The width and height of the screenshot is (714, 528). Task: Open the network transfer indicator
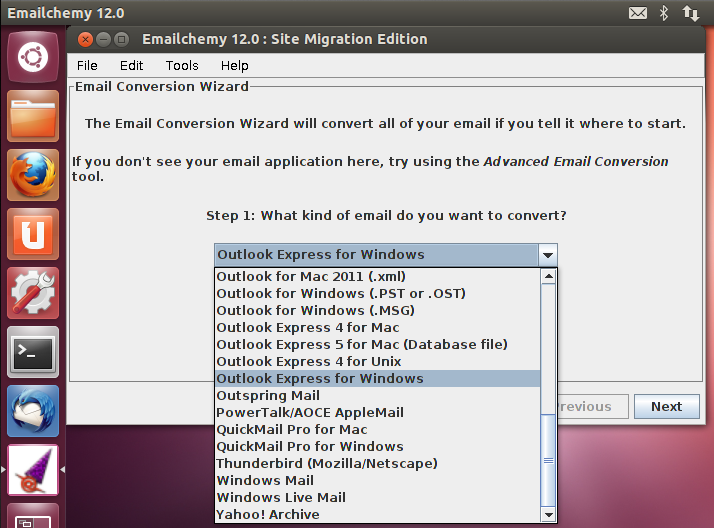point(690,13)
